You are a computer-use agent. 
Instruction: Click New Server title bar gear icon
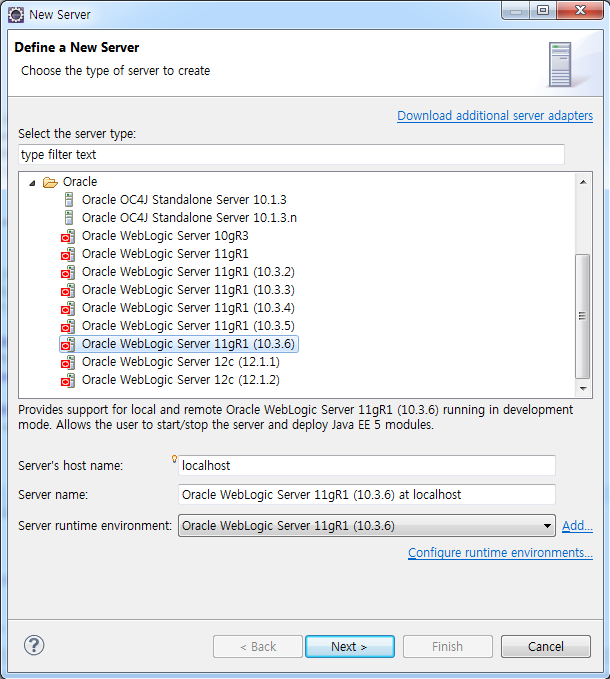(x=16, y=15)
